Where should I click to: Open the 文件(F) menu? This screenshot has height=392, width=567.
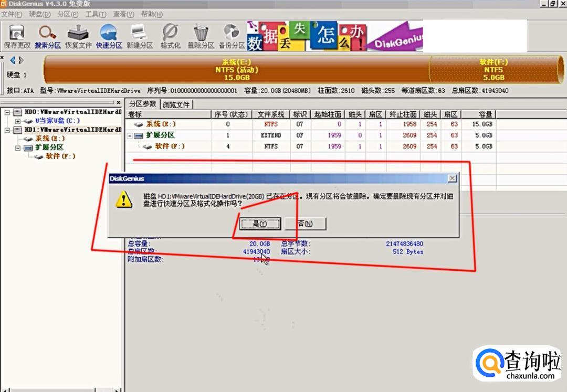(12, 14)
